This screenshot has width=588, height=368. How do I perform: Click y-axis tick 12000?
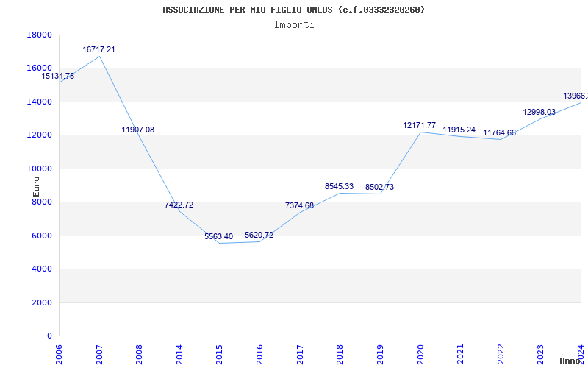39,135
